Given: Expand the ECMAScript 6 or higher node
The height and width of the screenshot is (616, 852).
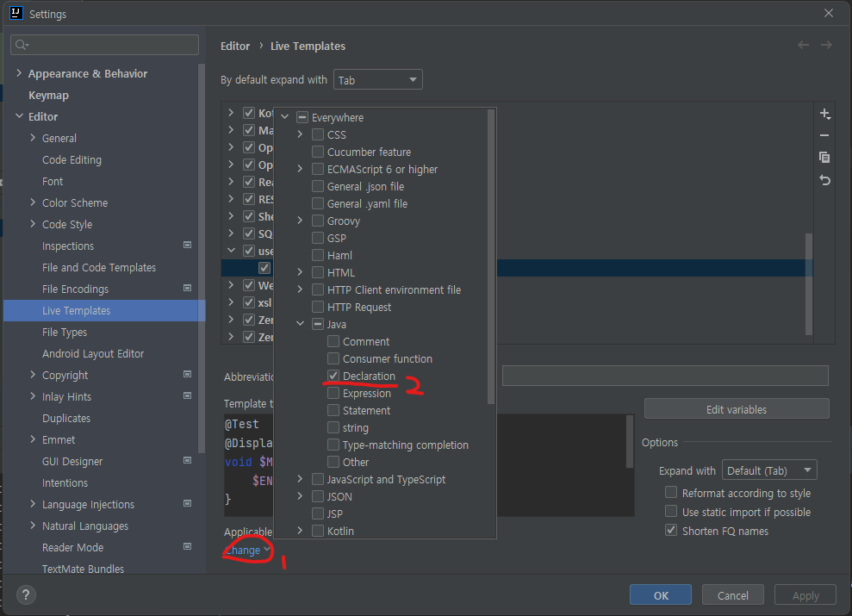Looking at the screenshot, I should tap(300, 169).
